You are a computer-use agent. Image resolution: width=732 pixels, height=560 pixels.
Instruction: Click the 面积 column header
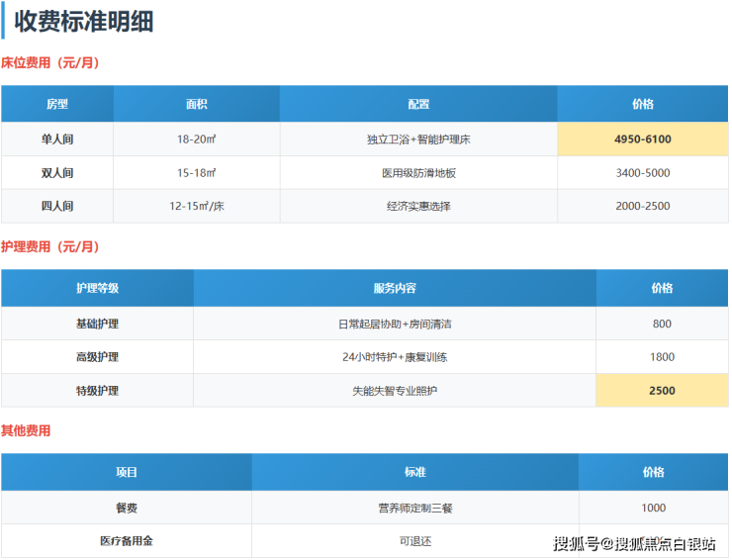[x=196, y=104]
